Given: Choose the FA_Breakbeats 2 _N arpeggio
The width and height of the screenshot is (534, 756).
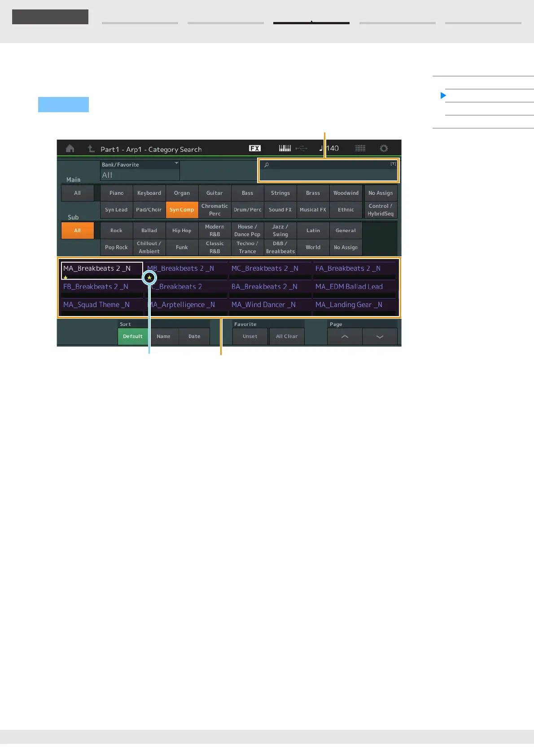Looking at the screenshot, I should pos(354,271).
